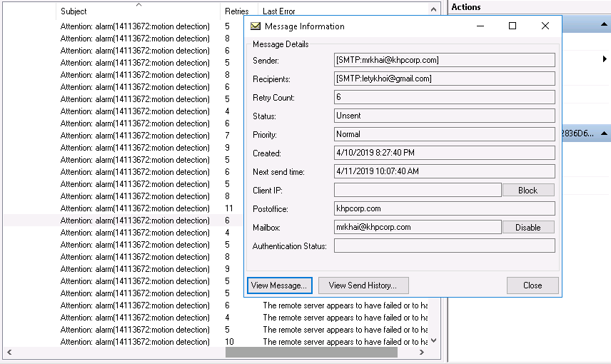Close the Message Information dialog via Close button

(532, 285)
